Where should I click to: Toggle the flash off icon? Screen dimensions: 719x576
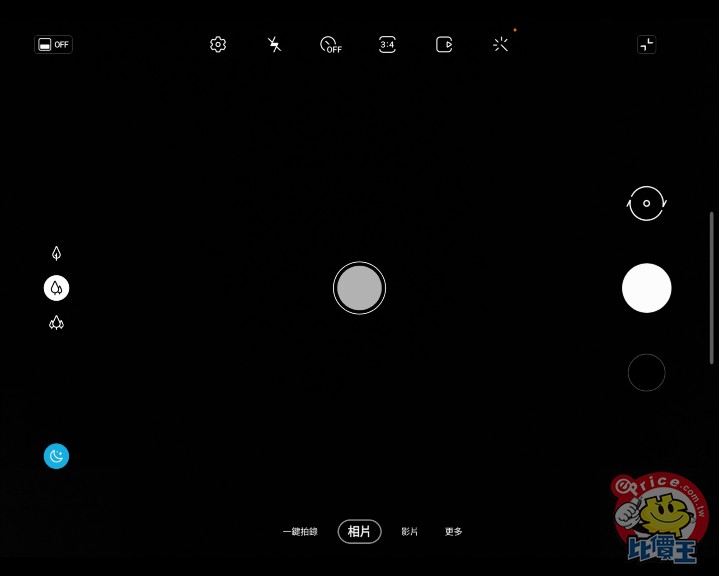274,44
